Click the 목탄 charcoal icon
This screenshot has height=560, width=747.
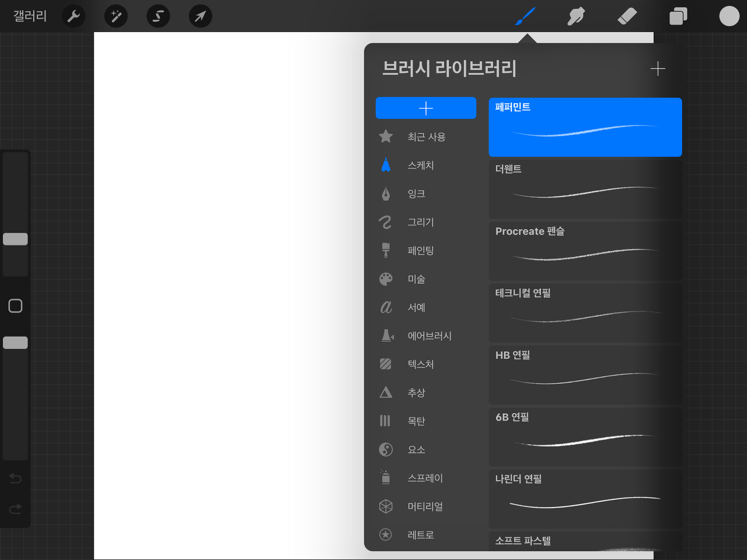[x=385, y=421]
